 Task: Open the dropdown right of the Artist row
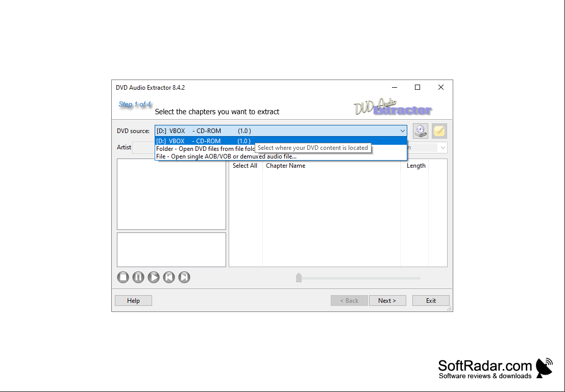click(x=443, y=148)
